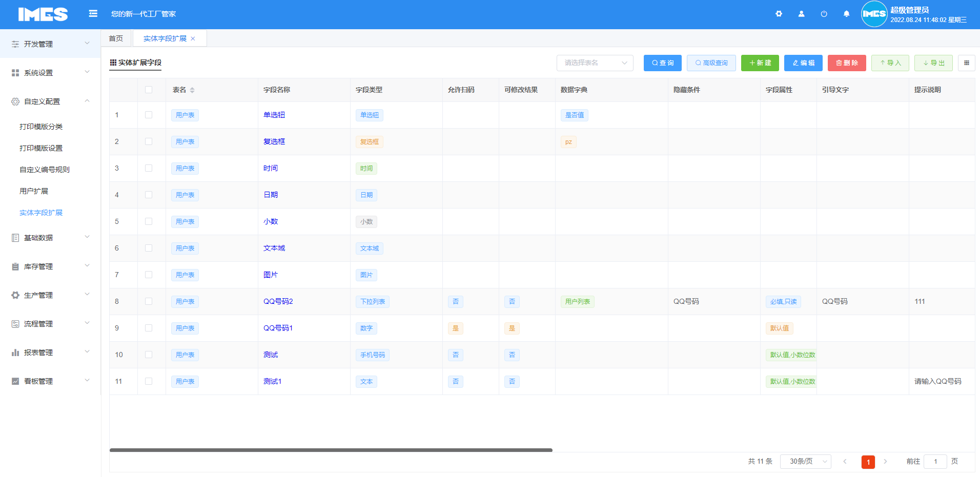Image resolution: width=980 pixels, height=477 pixels.
Task: Open 用户扩展 submenu item
Action: tap(34, 191)
